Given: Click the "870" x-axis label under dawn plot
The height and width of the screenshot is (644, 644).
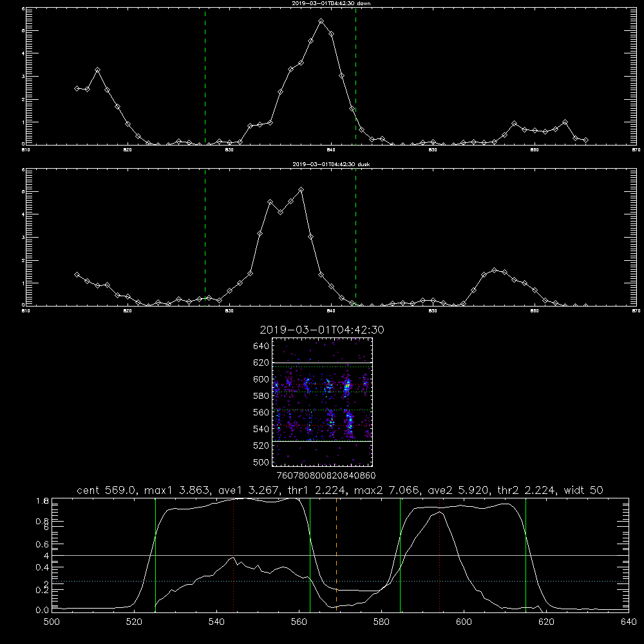Looking at the screenshot, I should point(636,150).
